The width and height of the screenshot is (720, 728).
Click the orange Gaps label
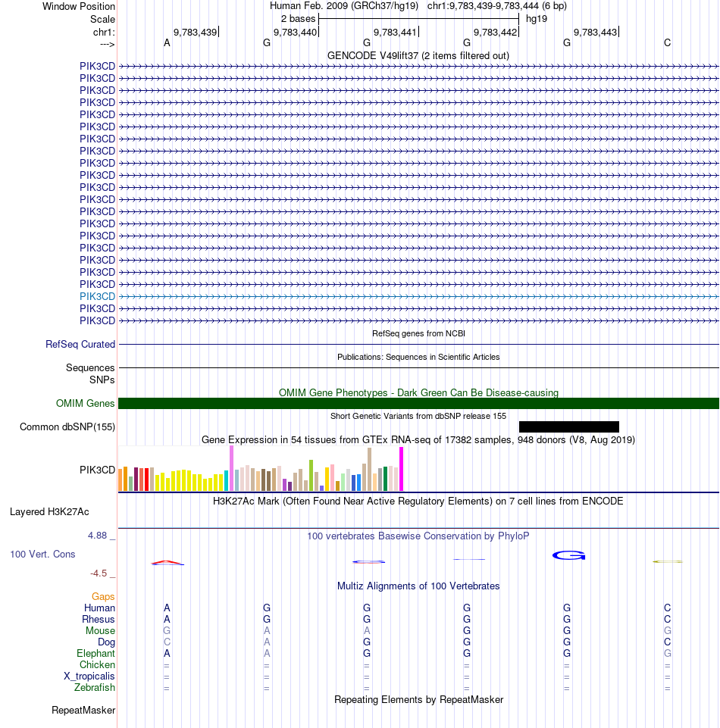[102, 597]
